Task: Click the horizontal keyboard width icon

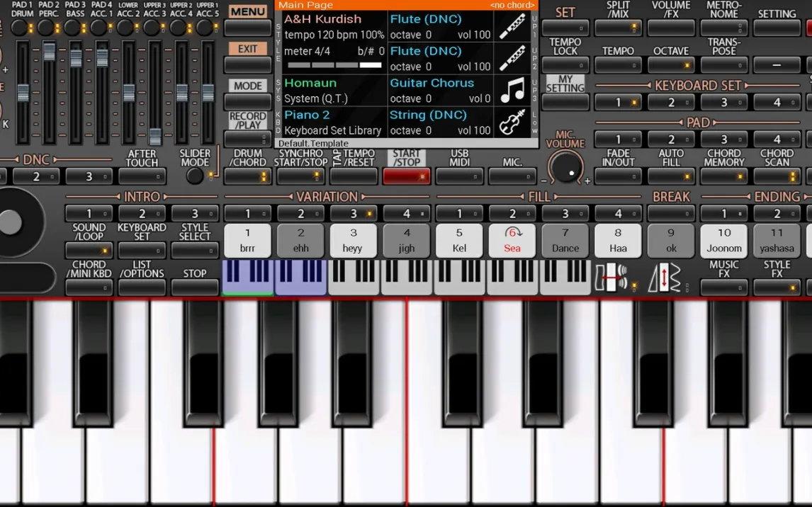Action: tap(611, 277)
